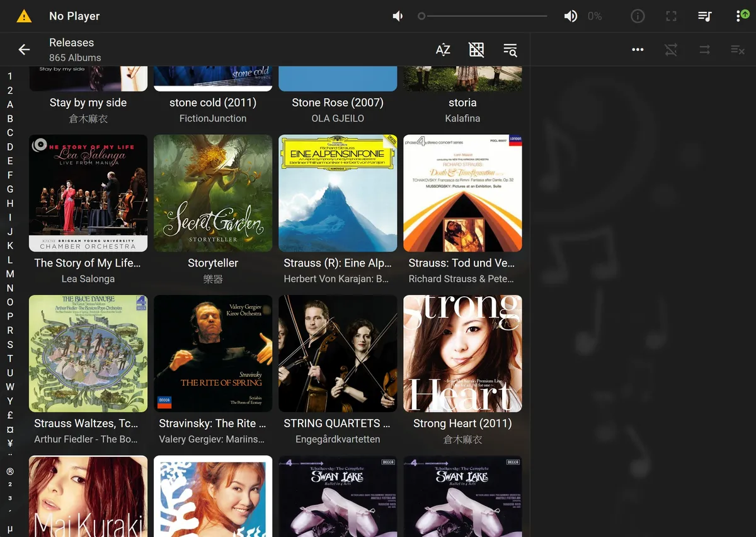Viewport: 756px width, 537px height.
Task: Jump to letter M in the index
Action: (x=10, y=274)
